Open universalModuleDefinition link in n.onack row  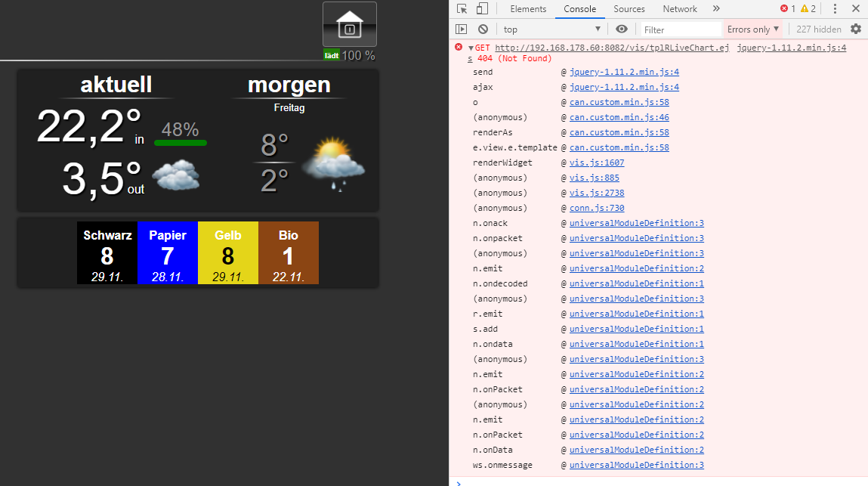637,223
